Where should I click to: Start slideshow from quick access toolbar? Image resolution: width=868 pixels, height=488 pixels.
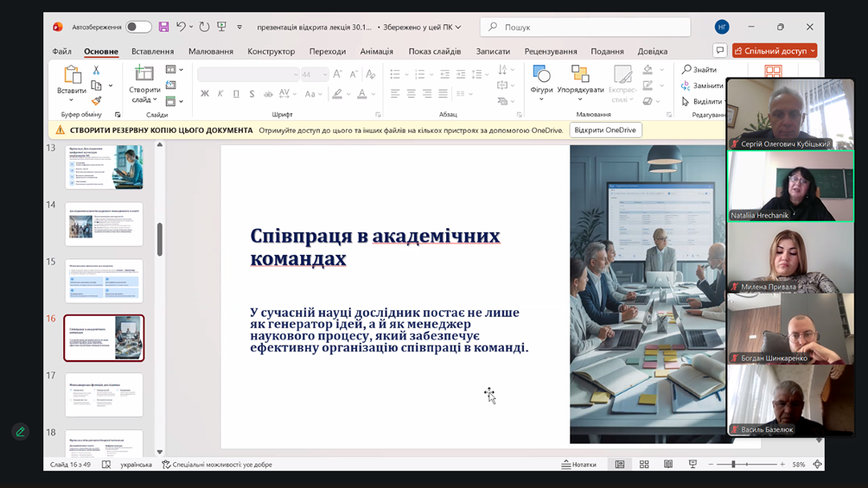(x=222, y=27)
